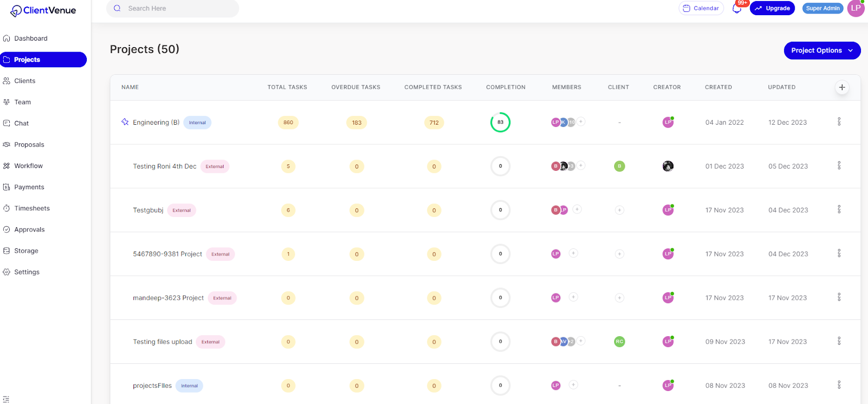Add a member to Testgbubj project
This screenshot has width=868, height=404.
coord(577,209)
